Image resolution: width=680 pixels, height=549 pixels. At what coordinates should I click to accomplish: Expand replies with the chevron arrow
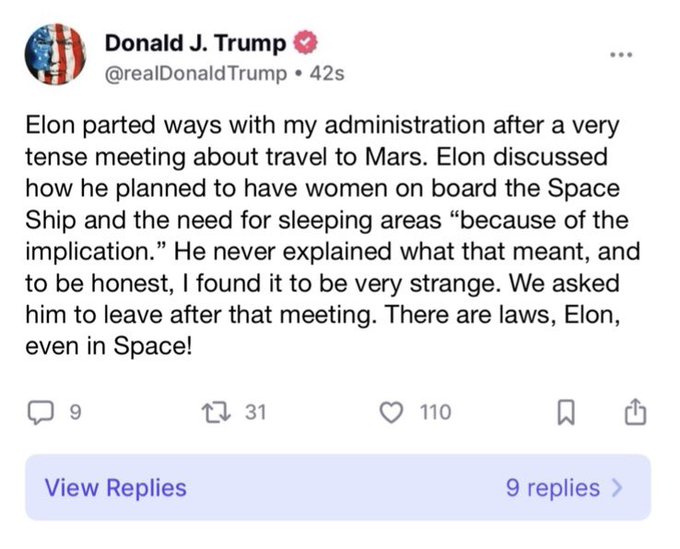click(x=617, y=488)
